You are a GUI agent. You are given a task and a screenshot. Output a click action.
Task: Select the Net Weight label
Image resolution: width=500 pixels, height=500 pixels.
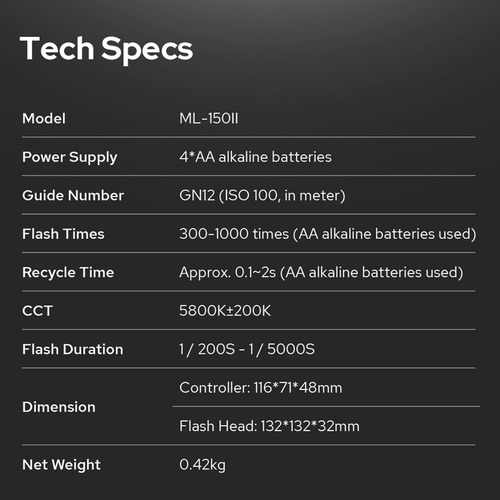(x=61, y=465)
